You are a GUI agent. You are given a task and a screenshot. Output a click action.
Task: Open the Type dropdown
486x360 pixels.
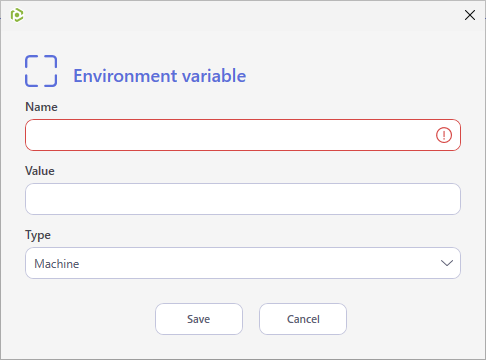243,263
